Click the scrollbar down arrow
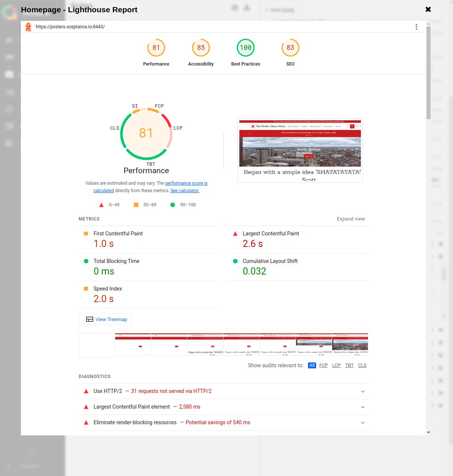This screenshot has width=453, height=476. pyautogui.click(x=428, y=432)
